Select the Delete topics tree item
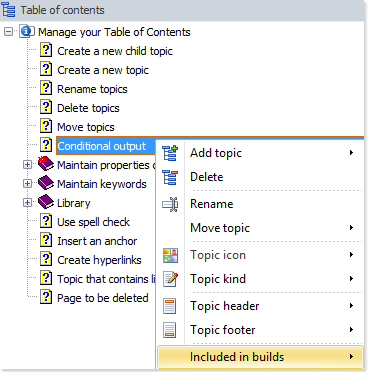 (88, 108)
